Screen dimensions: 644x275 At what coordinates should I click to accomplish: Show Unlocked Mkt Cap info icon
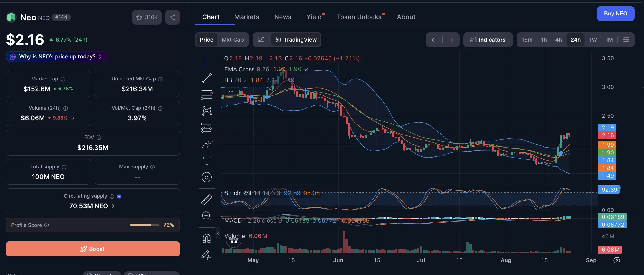(x=160, y=79)
